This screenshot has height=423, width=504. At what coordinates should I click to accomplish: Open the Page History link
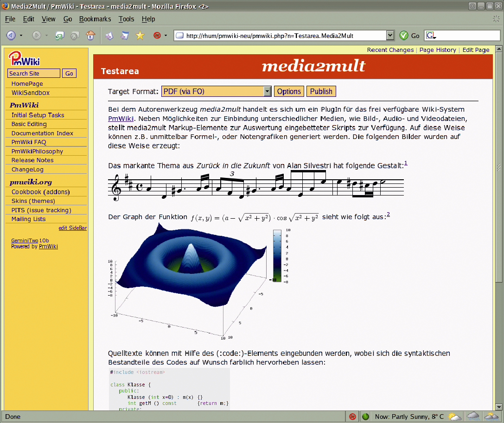pyautogui.click(x=438, y=50)
